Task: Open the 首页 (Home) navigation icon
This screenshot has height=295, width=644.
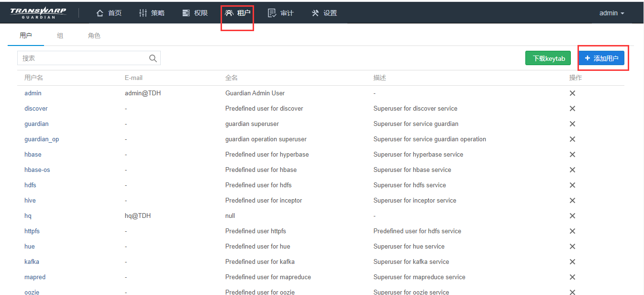Action: pyautogui.click(x=100, y=13)
